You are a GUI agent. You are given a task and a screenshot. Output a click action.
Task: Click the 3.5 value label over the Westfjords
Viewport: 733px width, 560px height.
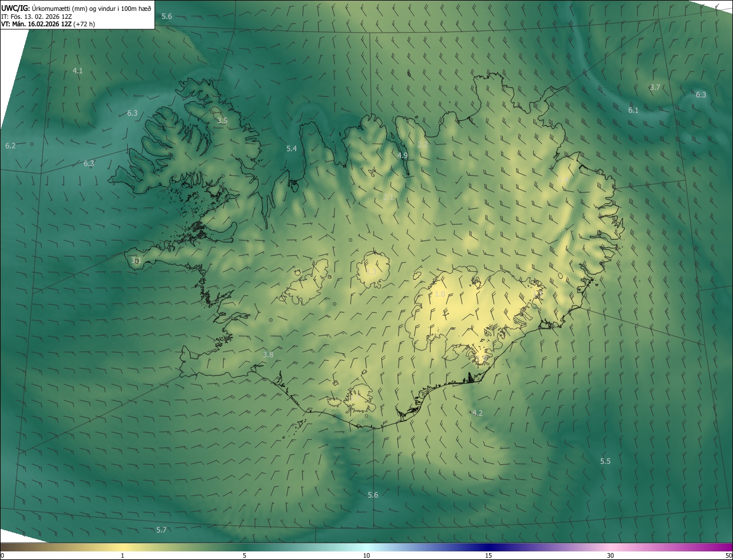click(222, 121)
